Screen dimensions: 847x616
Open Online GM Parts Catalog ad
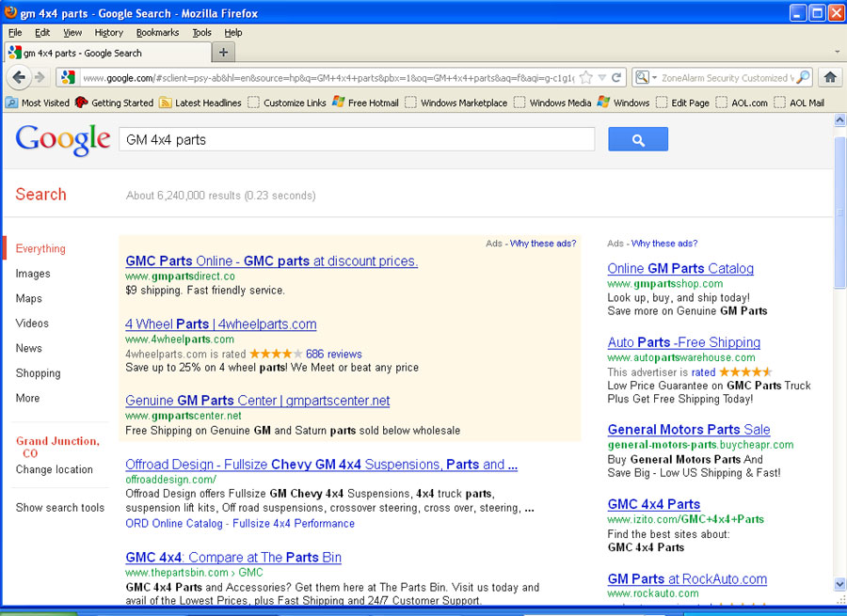click(680, 268)
